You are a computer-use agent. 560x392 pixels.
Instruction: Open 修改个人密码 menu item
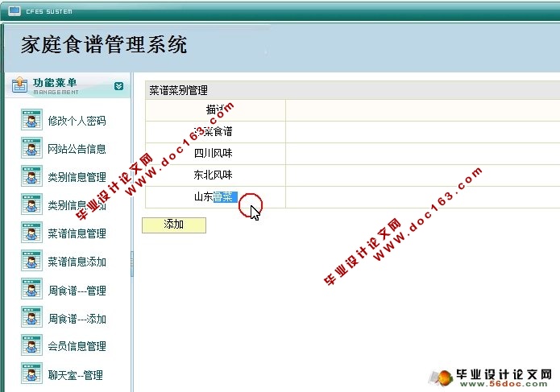point(77,121)
